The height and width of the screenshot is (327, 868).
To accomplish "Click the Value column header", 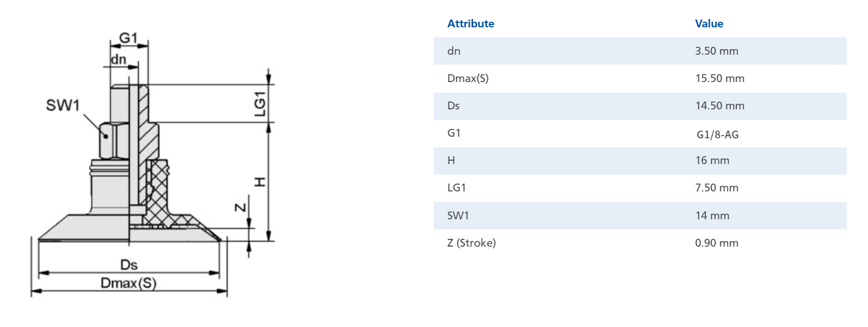I will pos(709,23).
